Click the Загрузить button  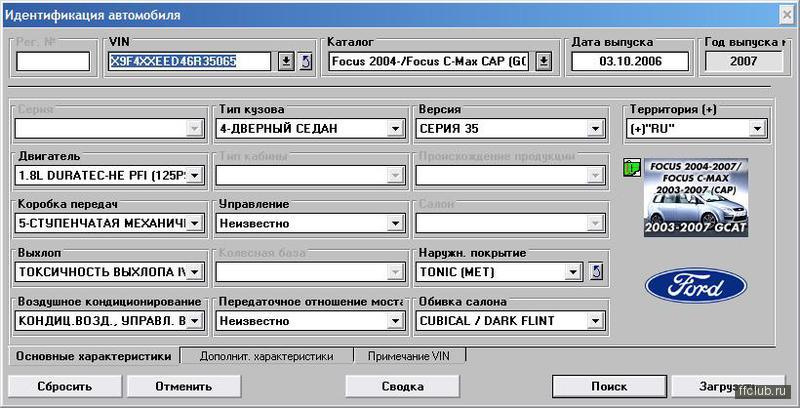point(728,386)
